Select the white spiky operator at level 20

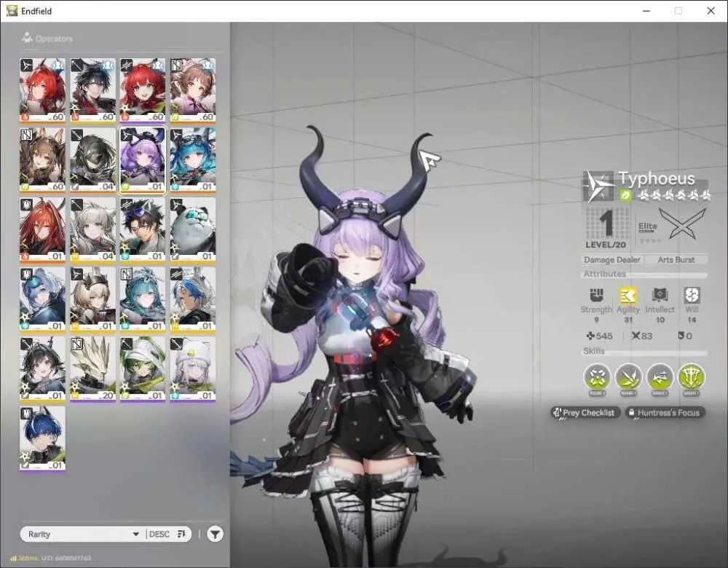pyautogui.click(x=92, y=368)
